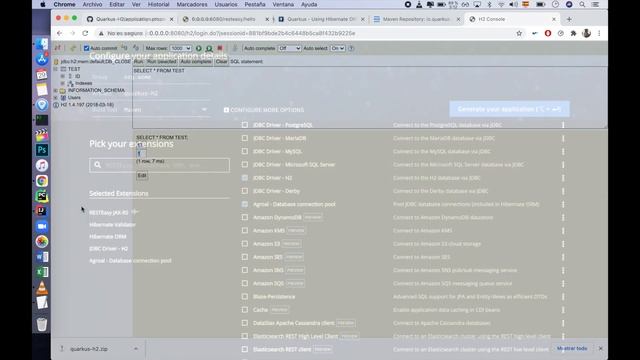Expand the INFORMATION_SCHEMA node
Image resolution: width=640 pixels, height=360 pixels.
(x=56, y=90)
